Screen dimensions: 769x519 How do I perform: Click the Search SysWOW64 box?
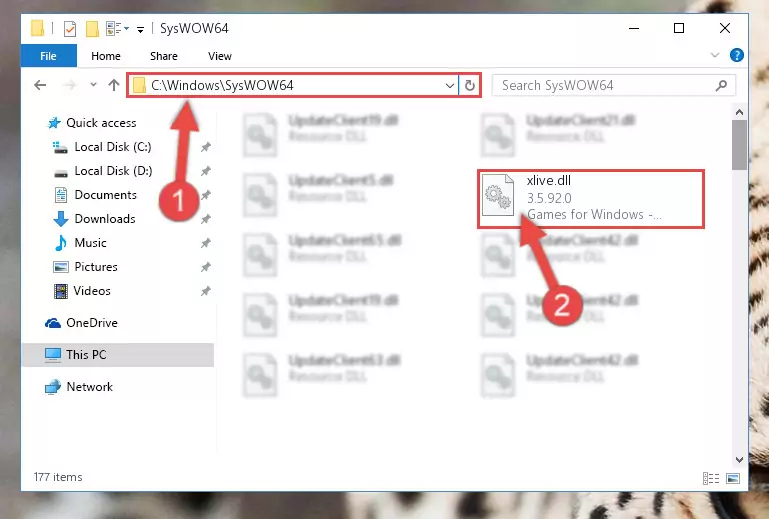613,85
